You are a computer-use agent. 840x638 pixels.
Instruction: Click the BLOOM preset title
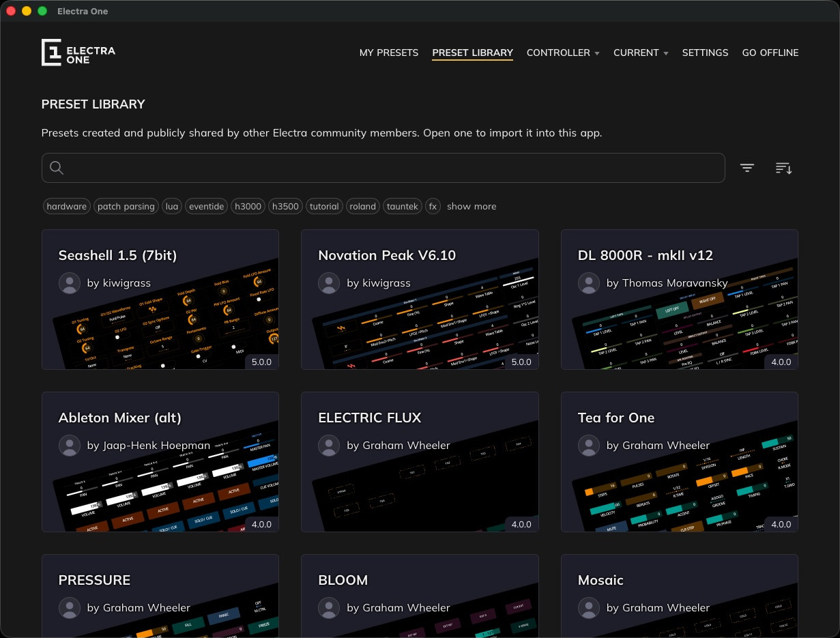(x=343, y=580)
